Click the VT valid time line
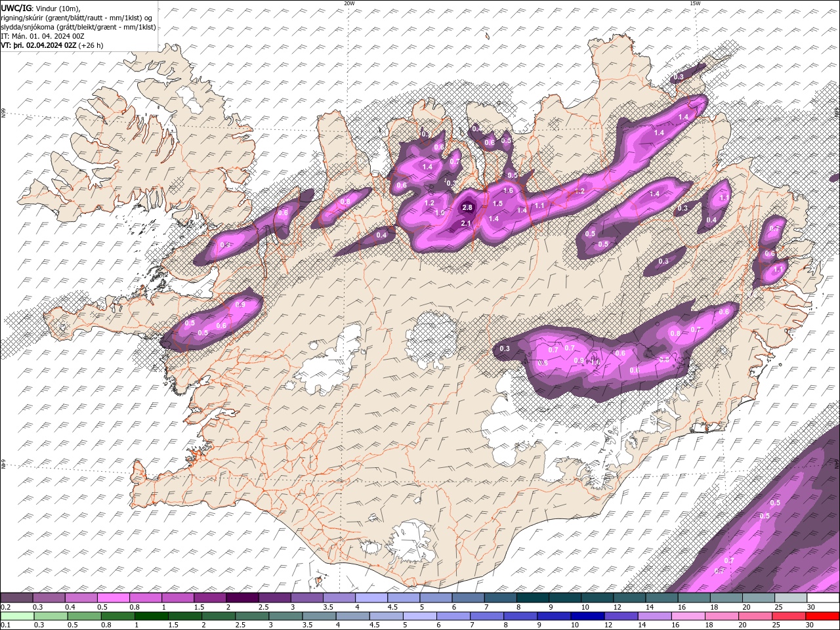The width and height of the screenshot is (840, 630). tap(52, 45)
